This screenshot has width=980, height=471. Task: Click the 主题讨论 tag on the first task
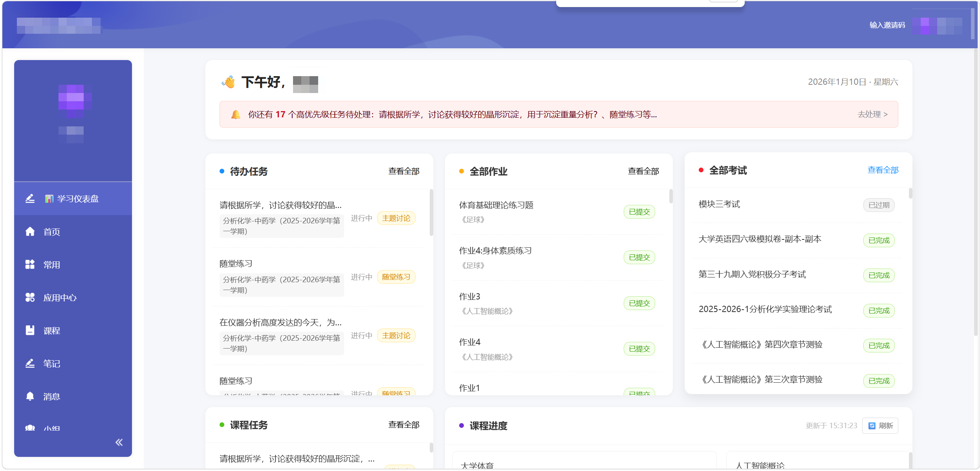pos(396,218)
